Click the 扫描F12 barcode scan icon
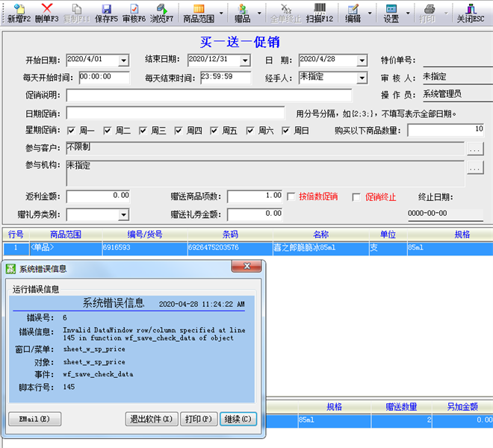 tap(320, 8)
